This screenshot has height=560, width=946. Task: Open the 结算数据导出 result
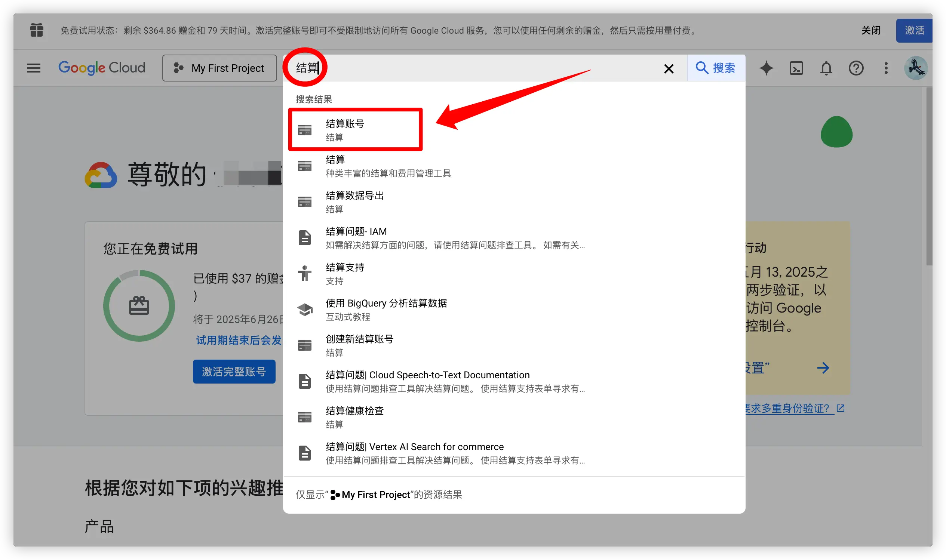click(514, 202)
